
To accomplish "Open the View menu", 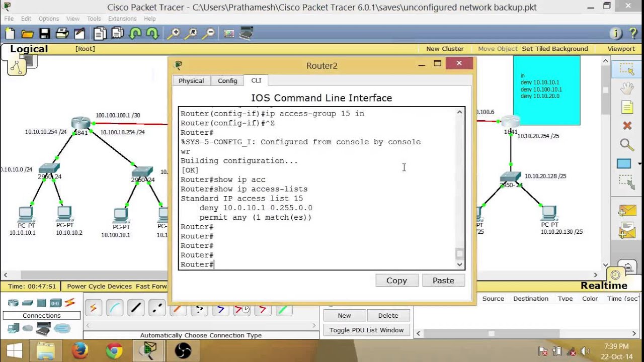I will click(x=73, y=19).
